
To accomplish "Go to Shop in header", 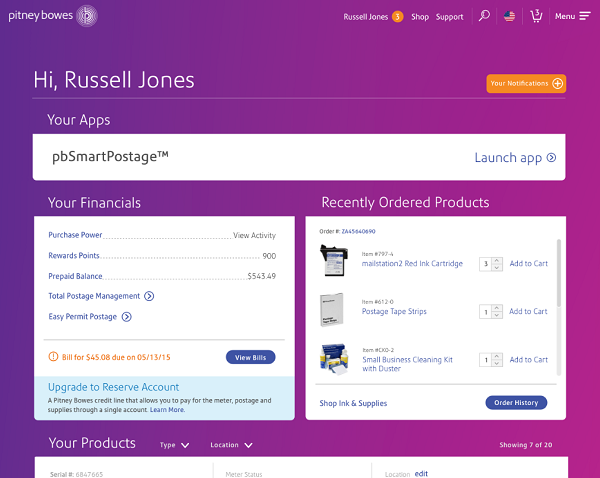I will pyautogui.click(x=420, y=17).
